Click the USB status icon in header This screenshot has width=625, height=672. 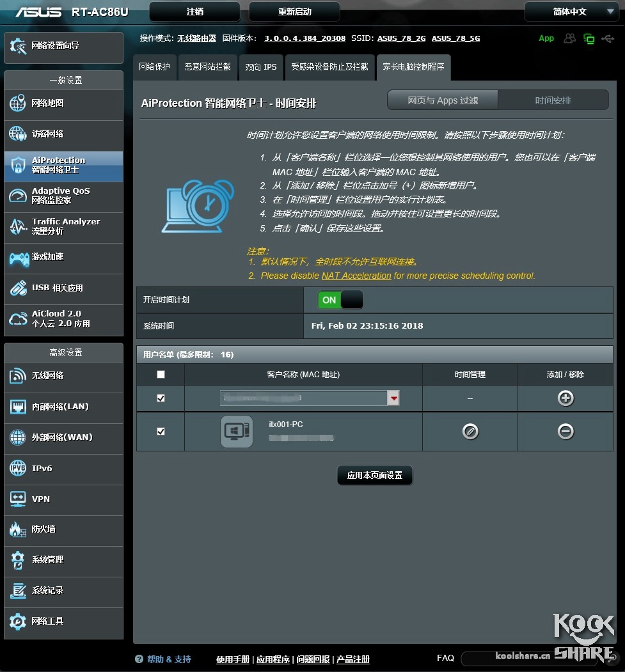(x=608, y=39)
